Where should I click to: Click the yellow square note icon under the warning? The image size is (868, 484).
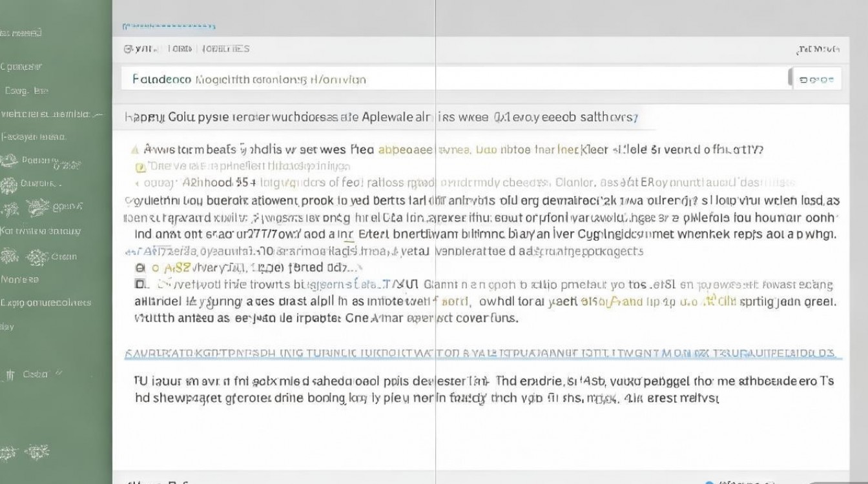tap(140, 166)
